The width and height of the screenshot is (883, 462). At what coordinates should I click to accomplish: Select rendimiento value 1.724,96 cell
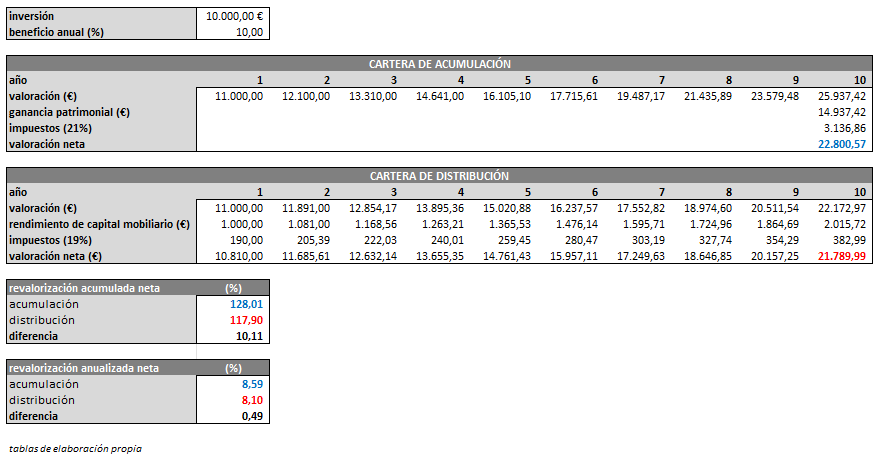point(711,224)
